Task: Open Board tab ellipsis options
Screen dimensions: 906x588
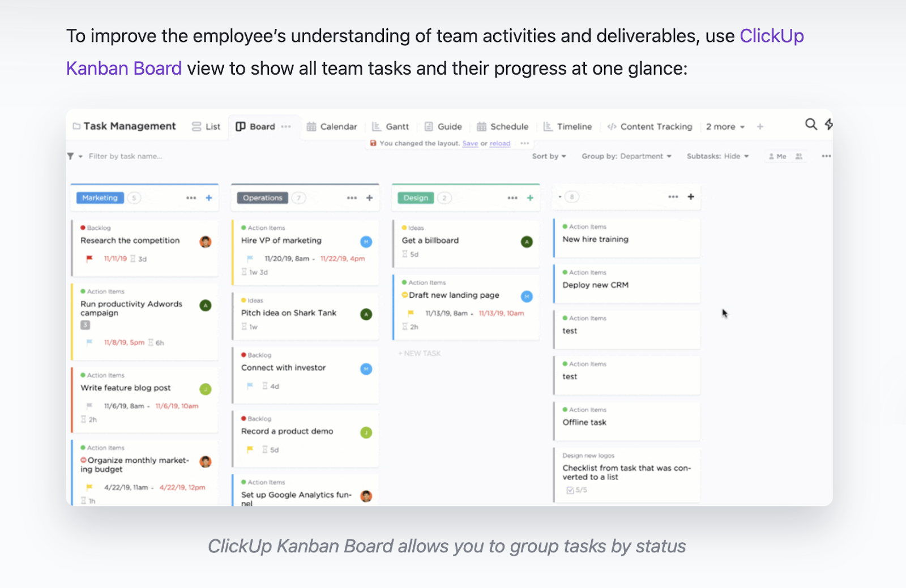Action: click(x=286, y=127)
